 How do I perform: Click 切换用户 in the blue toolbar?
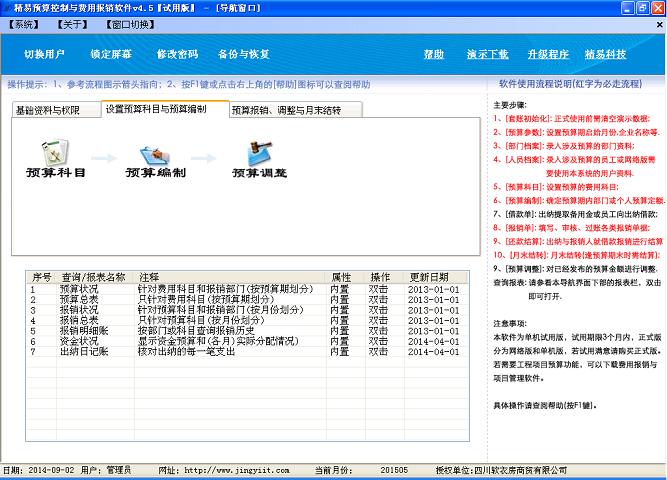click(44, 54)
